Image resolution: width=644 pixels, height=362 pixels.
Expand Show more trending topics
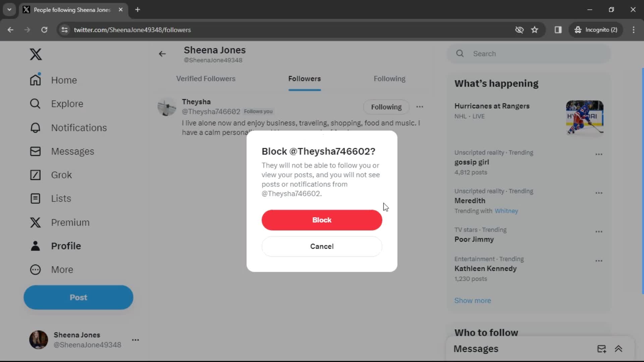(473, 301)
